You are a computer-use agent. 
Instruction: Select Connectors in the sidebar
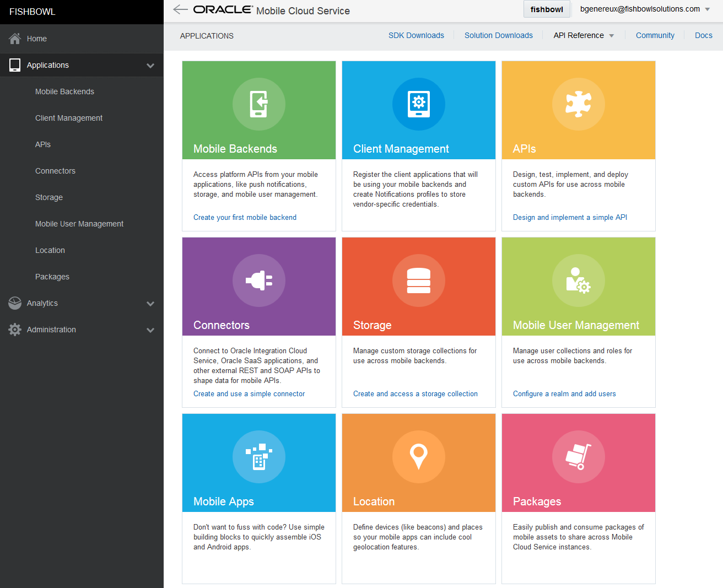[55, 171]
